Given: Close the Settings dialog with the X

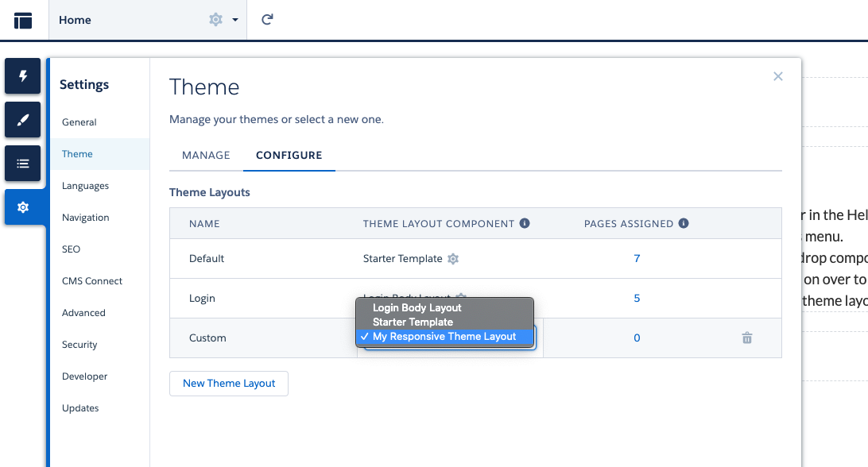Looking at the screenshot, I should [777, 76].
